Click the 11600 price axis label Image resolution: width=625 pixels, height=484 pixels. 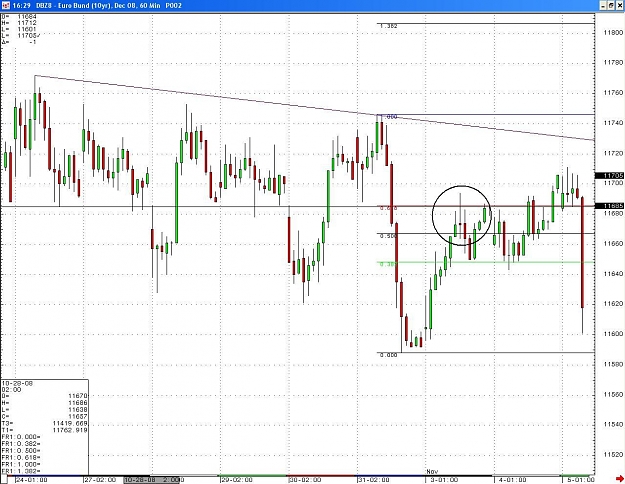(x=613, y=334)
